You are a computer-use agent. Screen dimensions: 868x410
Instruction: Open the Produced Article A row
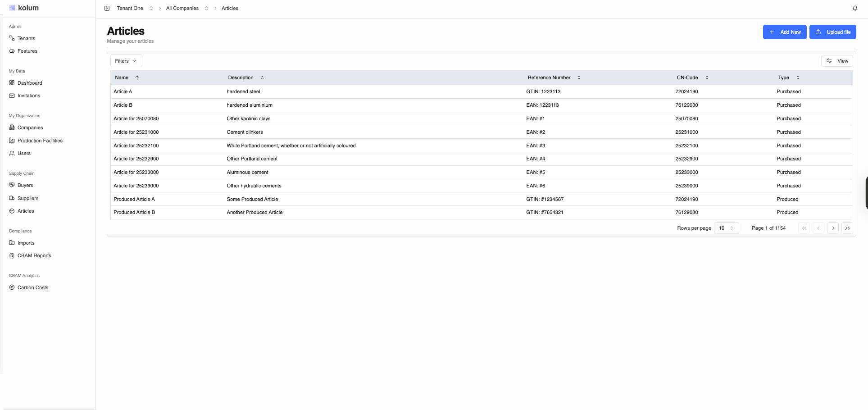coord(134,199)
